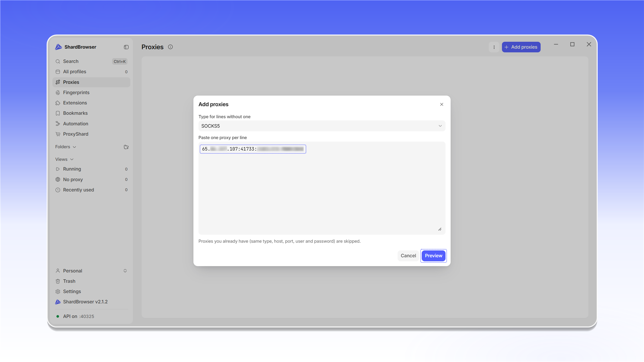This screenshot has width=644, height=362.
Task: Click the Proxies info icon
Action: coord(170,47)
